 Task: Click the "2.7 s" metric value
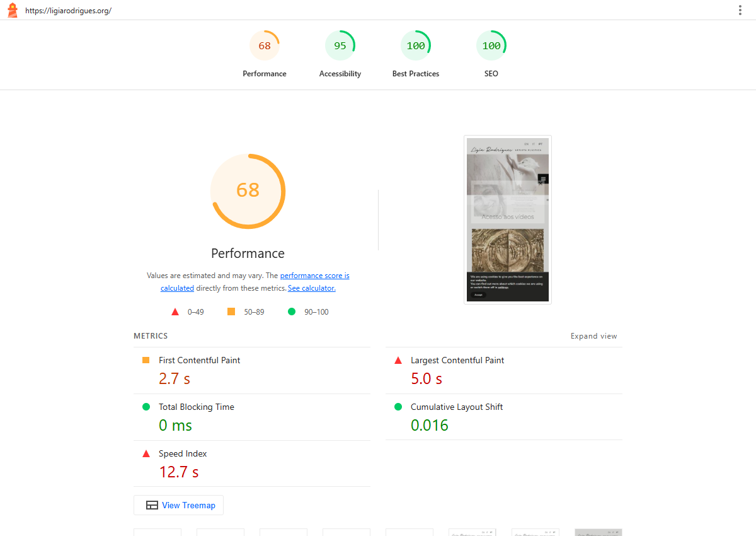click(175, 378)
